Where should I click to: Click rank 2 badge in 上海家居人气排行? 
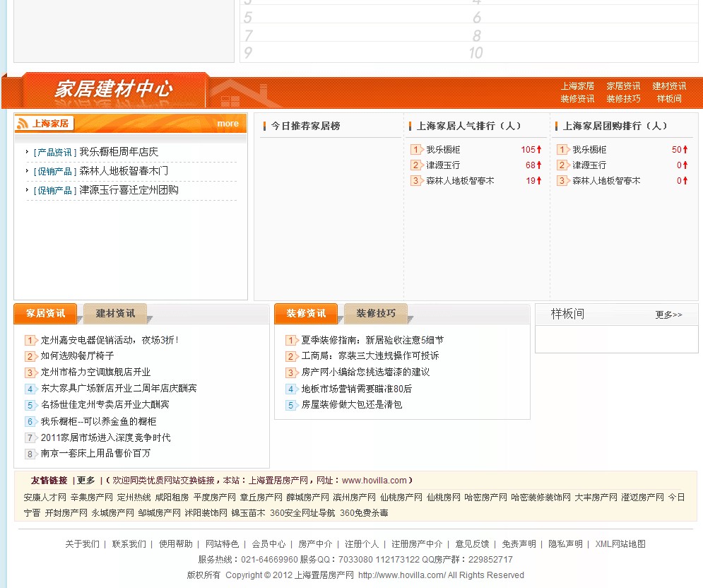(416, 165)
